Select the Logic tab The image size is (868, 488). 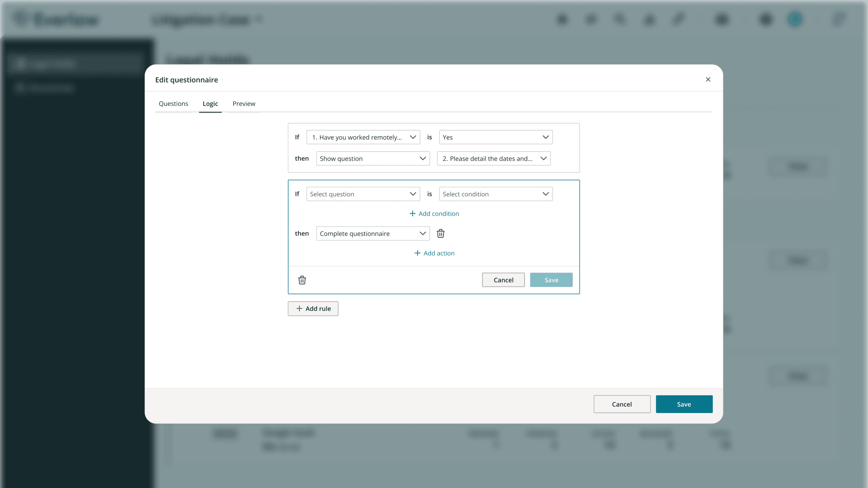(210, 104)
